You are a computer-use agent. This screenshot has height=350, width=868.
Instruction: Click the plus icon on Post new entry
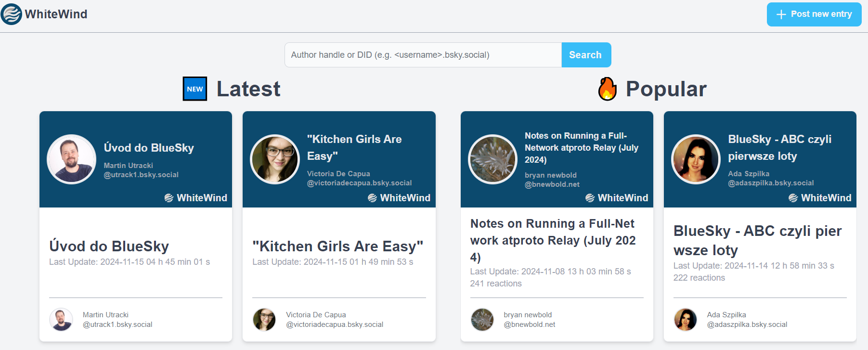click(781, 14)
